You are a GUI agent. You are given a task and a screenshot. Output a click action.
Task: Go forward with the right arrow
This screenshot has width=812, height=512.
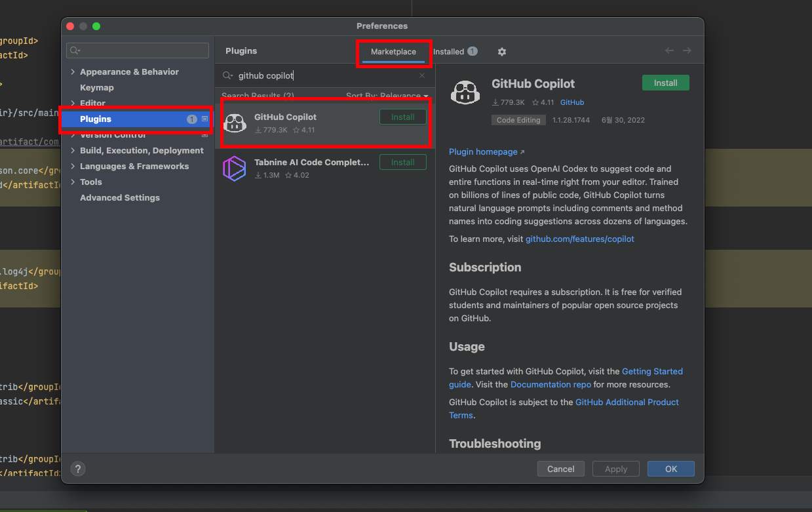(x=687, y=51)
